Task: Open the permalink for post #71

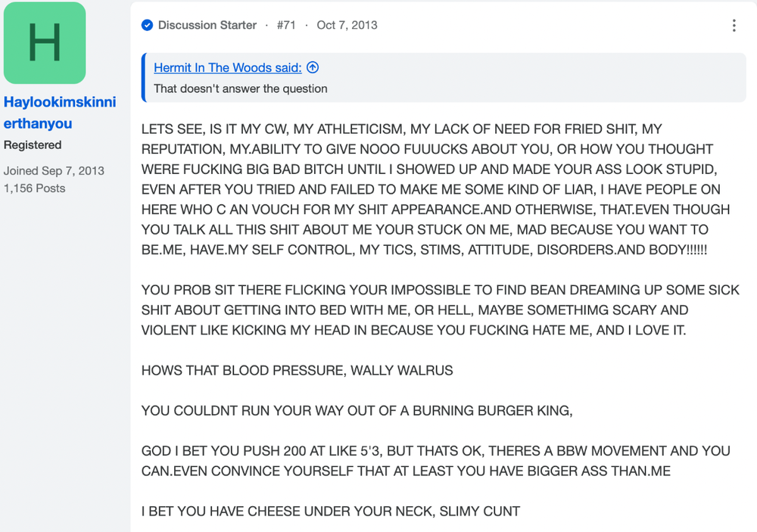Action: [x=286, y=25]
